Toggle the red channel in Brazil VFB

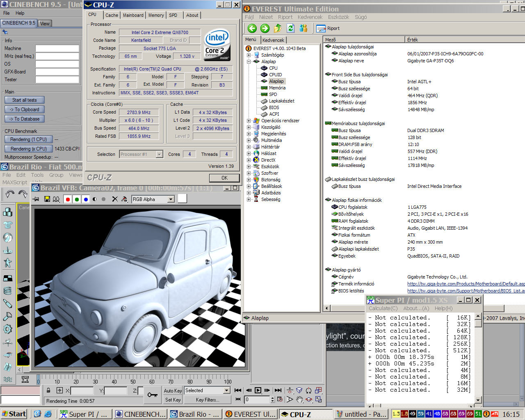tap(68, 199)
